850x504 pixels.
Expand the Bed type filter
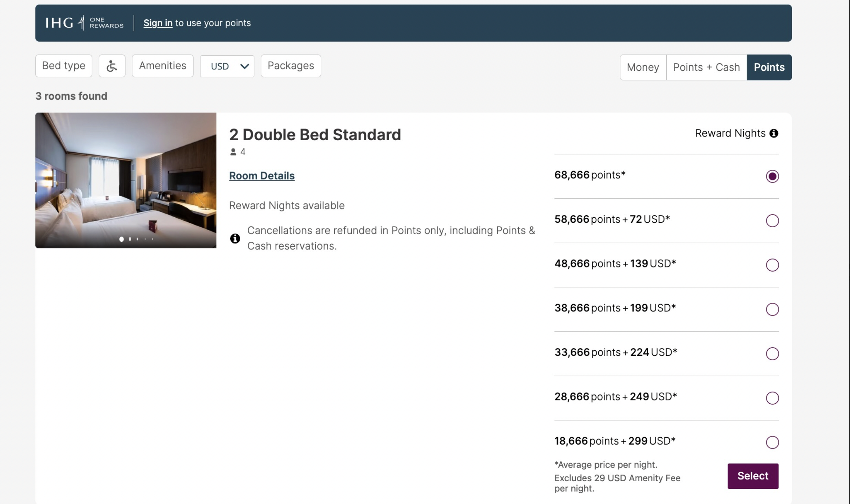point(64,66)
